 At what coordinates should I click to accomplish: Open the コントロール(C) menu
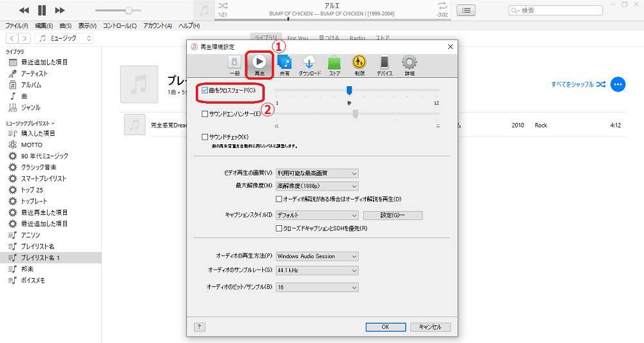[x=120, y=26]
